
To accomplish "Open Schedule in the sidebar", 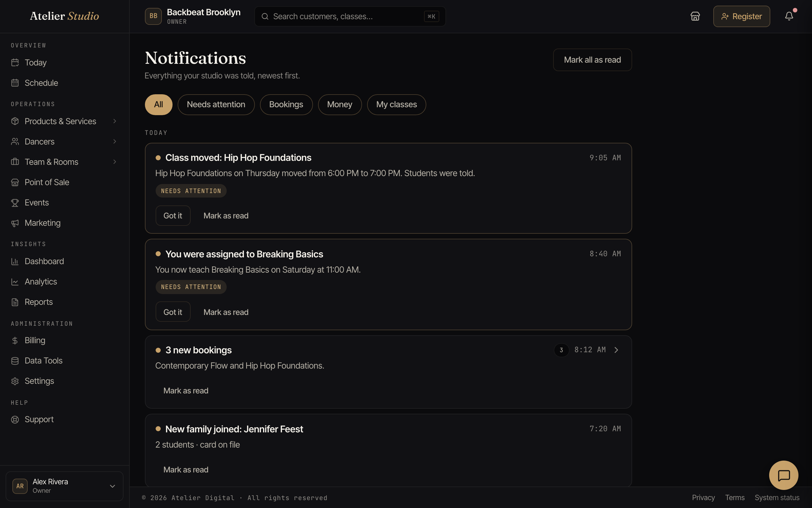I will [64, 83].
